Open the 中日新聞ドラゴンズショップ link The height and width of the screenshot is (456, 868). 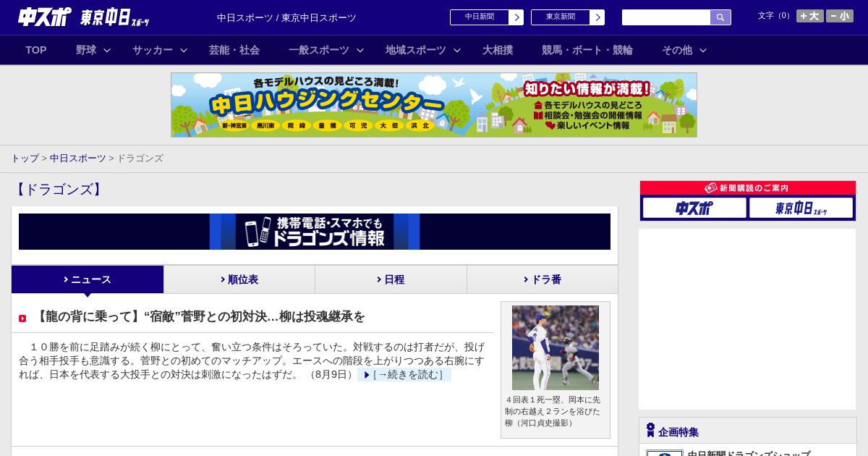click(749, 454)
